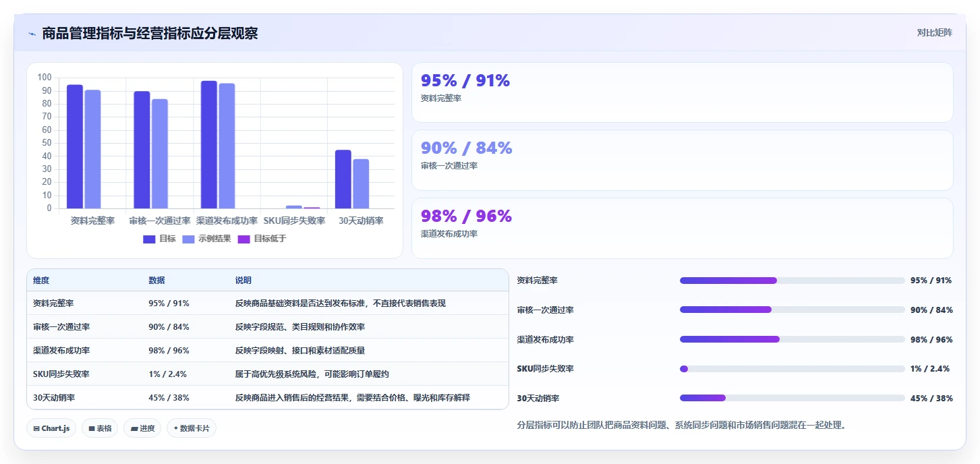Click the 对比矩阵 label in the header
The height and width of the screenshot is (464, 980).
coord(934,32)
